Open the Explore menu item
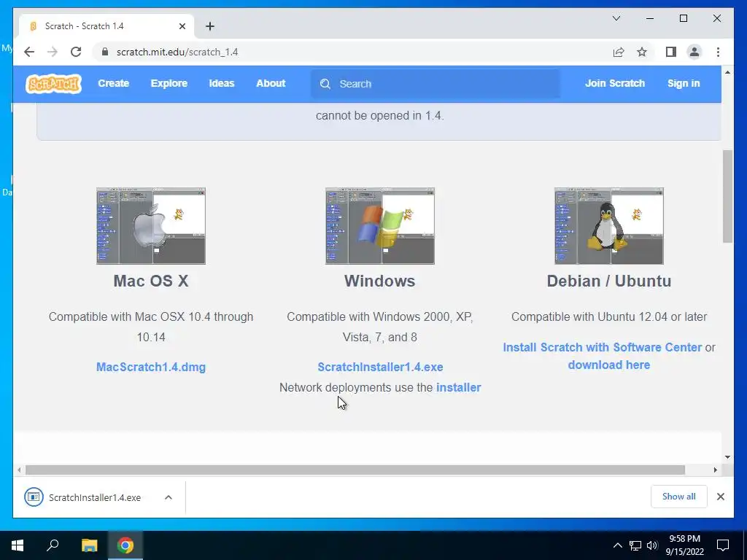The height and width of the screenshot is (560, 747). click(169, 83)
